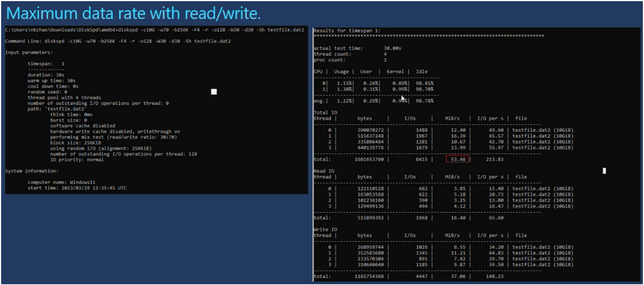Viewport: 644px width, 285px height.
Task: Select the 'Input parameters:' heading
Action: tap(29, 52)
